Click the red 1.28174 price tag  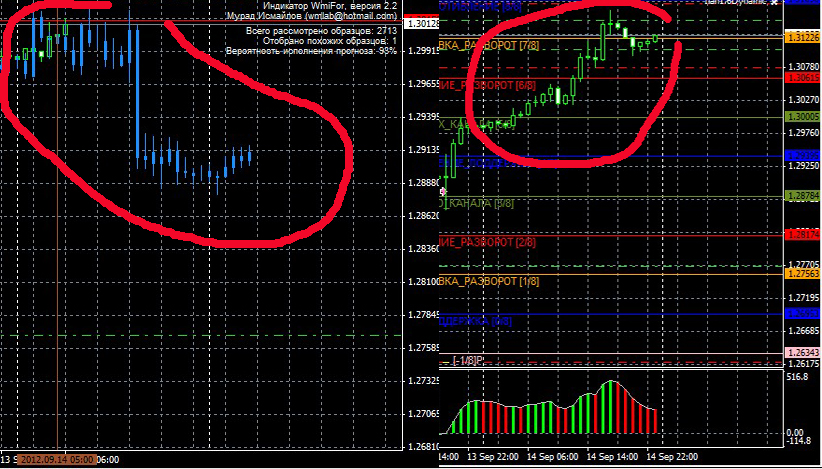803,235
